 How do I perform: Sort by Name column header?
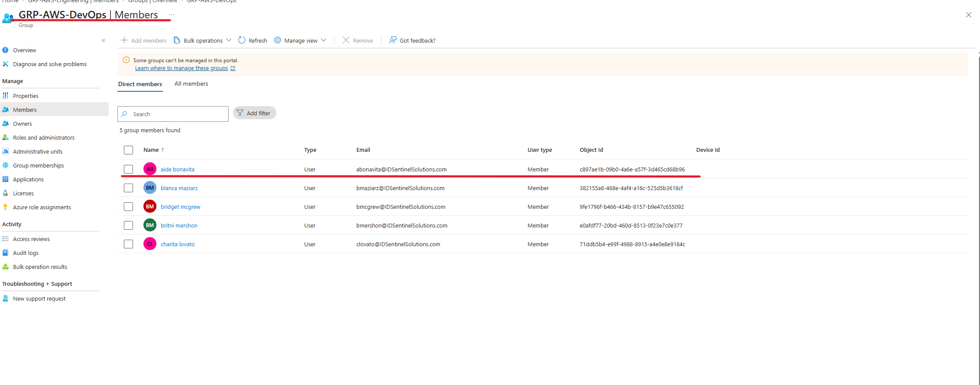click(x=154, y=150)
